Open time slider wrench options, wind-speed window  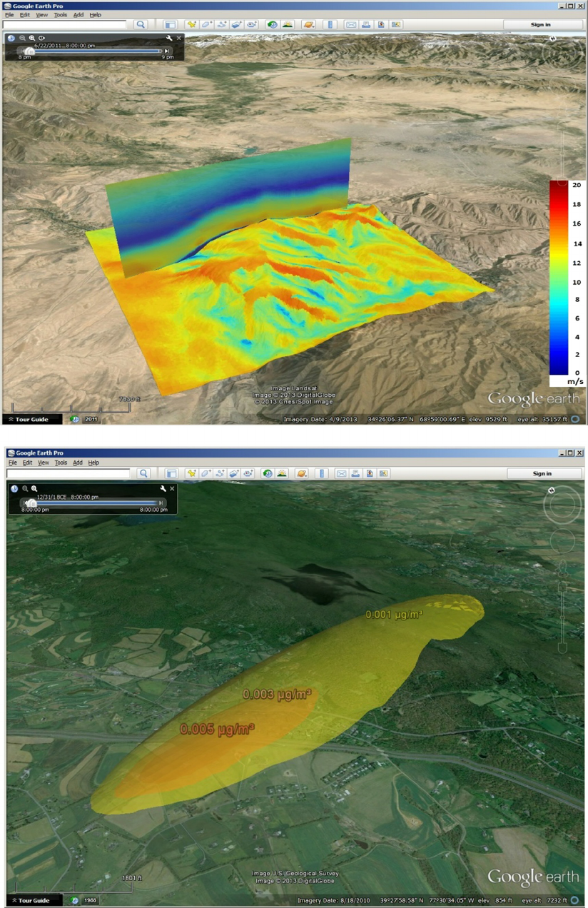pos(169,38)
